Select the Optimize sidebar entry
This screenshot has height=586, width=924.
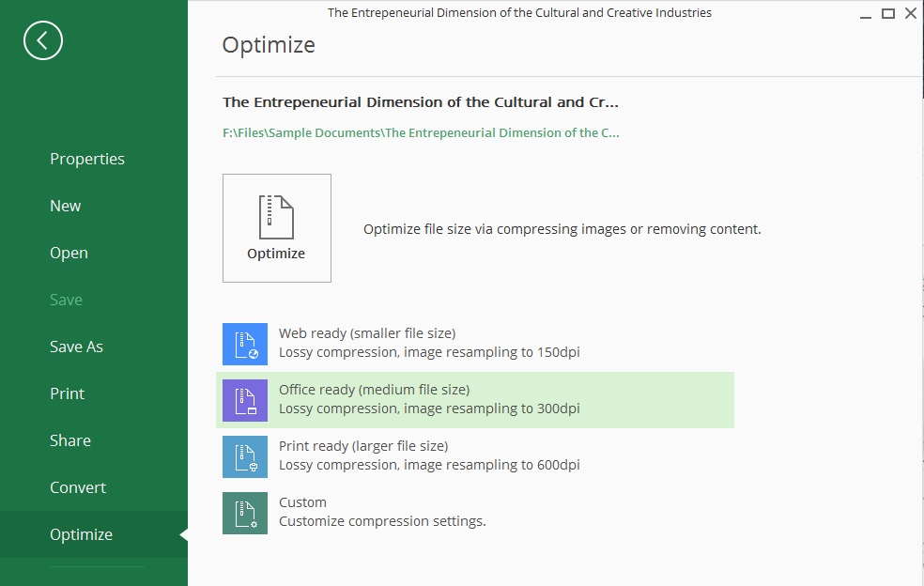click(x=81, y=534)
